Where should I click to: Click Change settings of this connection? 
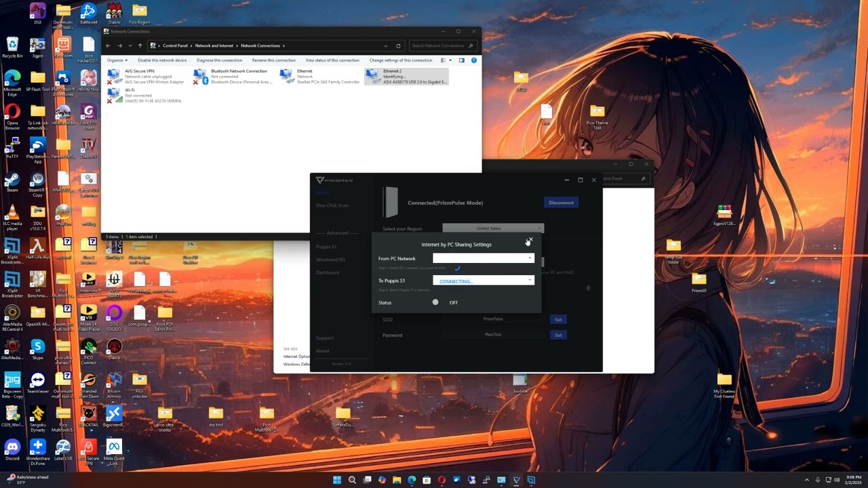(401, 60)
